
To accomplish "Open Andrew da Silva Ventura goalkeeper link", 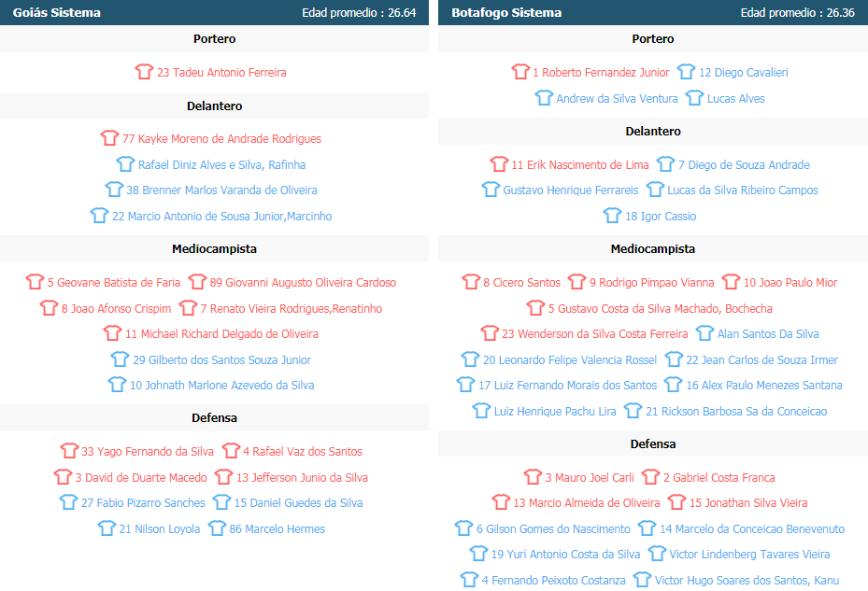I will (x=617, y=99).
